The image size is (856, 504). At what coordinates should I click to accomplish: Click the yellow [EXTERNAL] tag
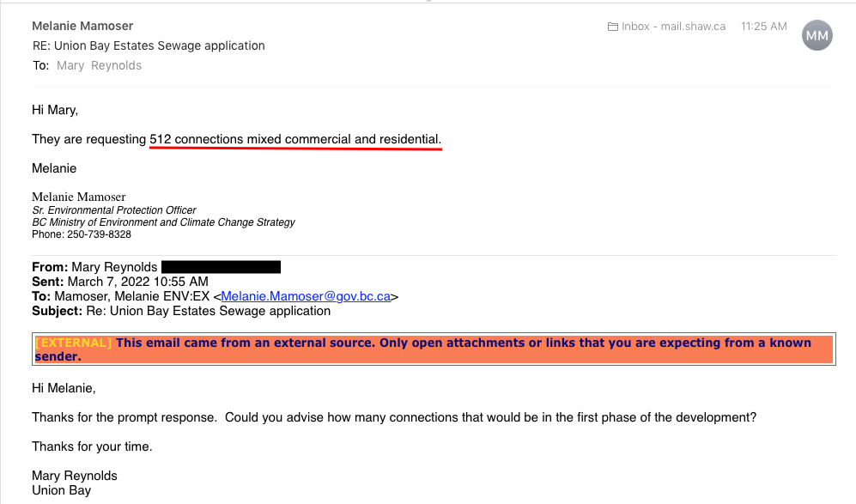74,343
